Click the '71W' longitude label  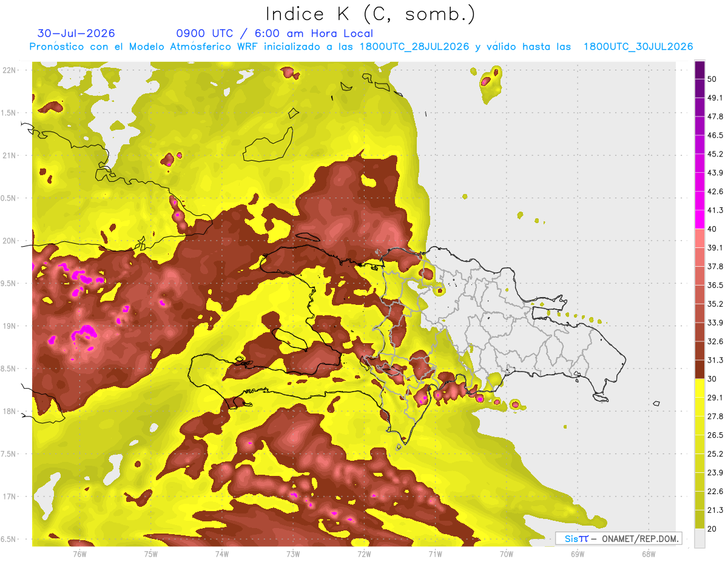pos(434,554)
